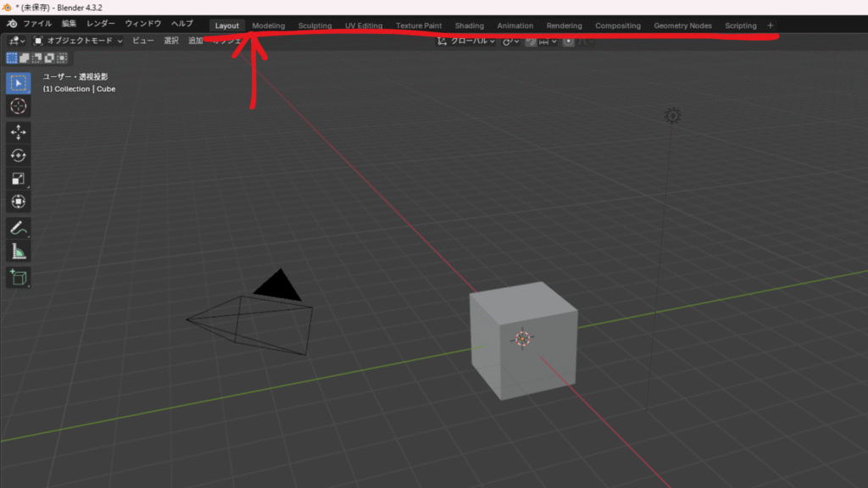
Task: Set selection mode to new selection
Action: coord(12,58)
